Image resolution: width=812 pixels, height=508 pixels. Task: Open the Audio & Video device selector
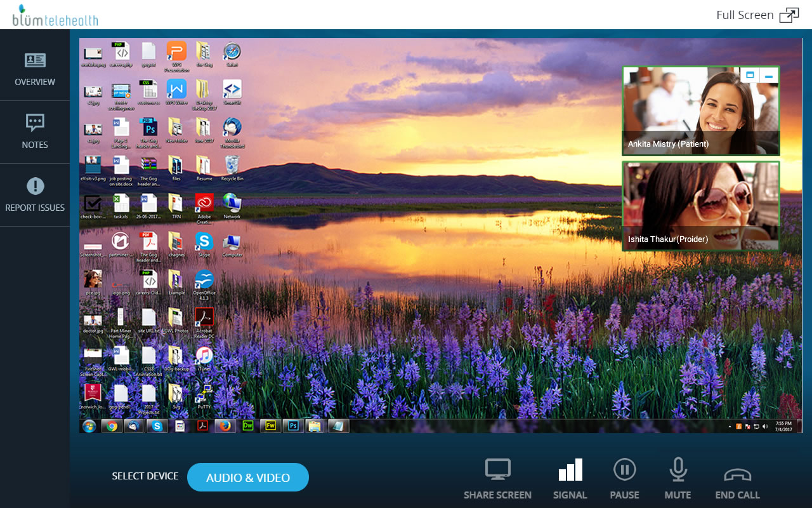tap(248, 476)
